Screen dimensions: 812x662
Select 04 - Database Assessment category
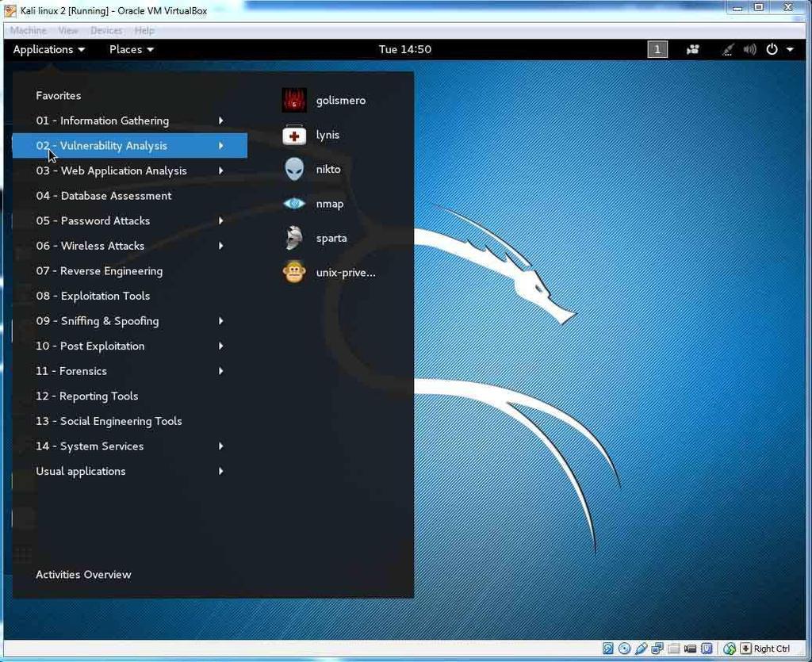129,196
